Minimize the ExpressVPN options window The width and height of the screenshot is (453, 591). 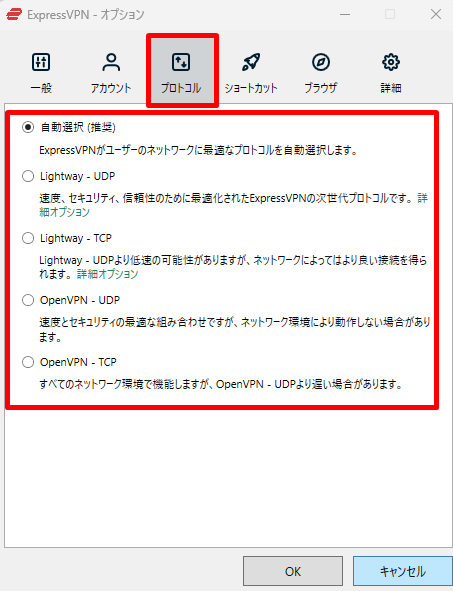coord(345,15)
